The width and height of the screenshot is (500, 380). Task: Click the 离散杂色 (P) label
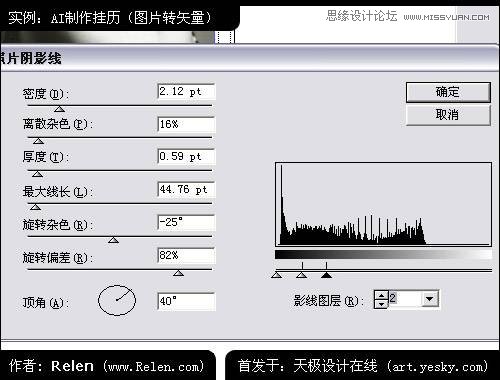[58, 125]
